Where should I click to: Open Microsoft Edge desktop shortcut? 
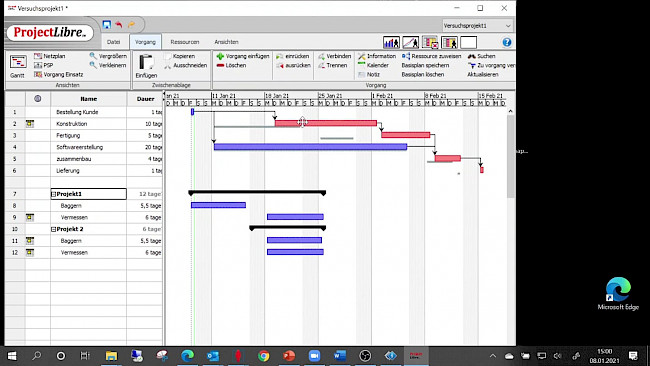(618, 294)
